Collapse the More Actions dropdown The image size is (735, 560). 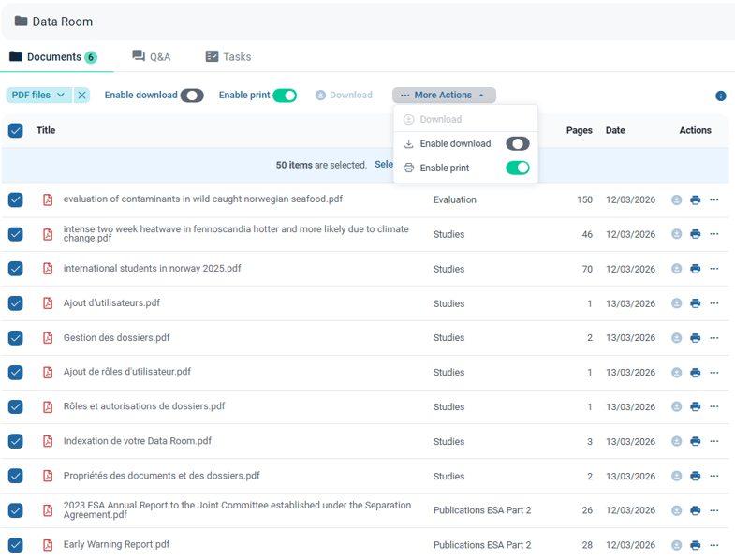(x=444, y=95)
